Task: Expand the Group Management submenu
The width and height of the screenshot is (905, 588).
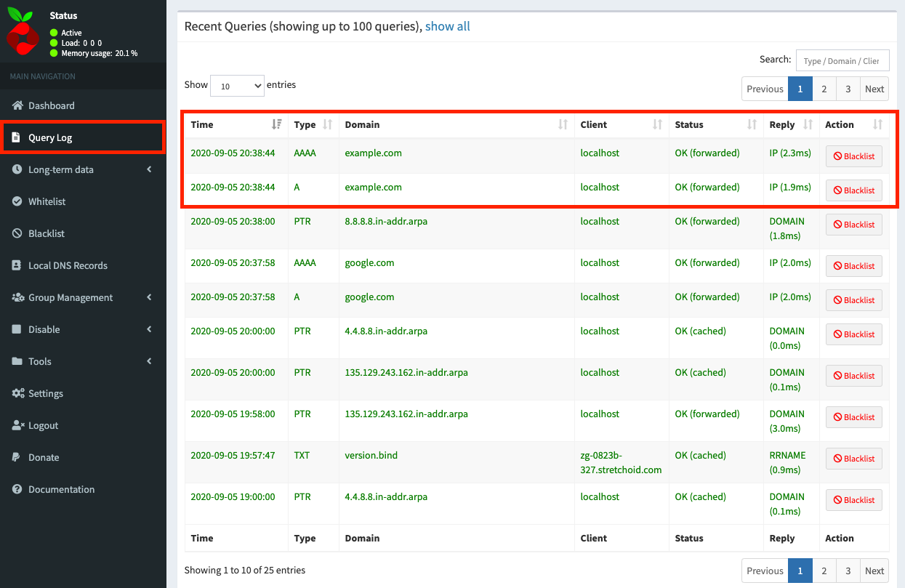Action: click(x=83, y=297)
